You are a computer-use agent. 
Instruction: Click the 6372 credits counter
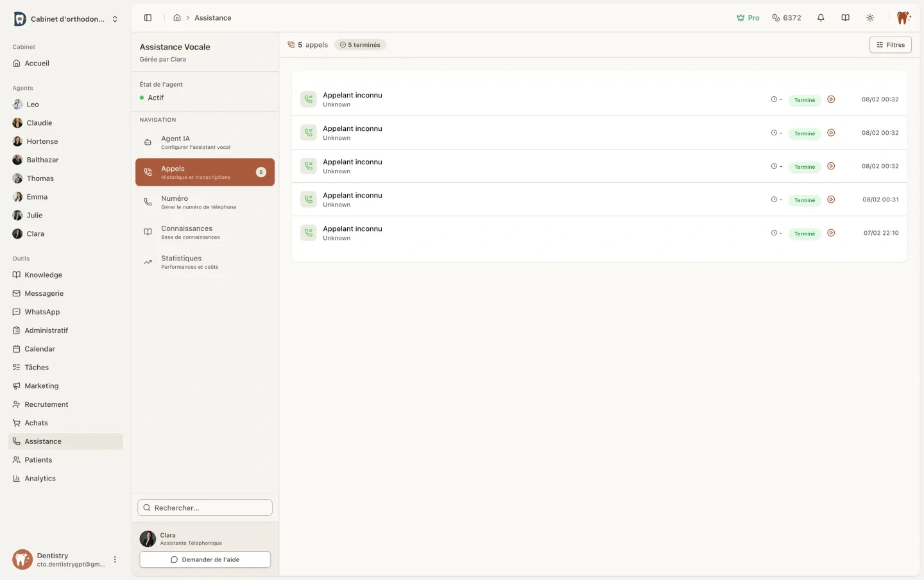(786, 18)
